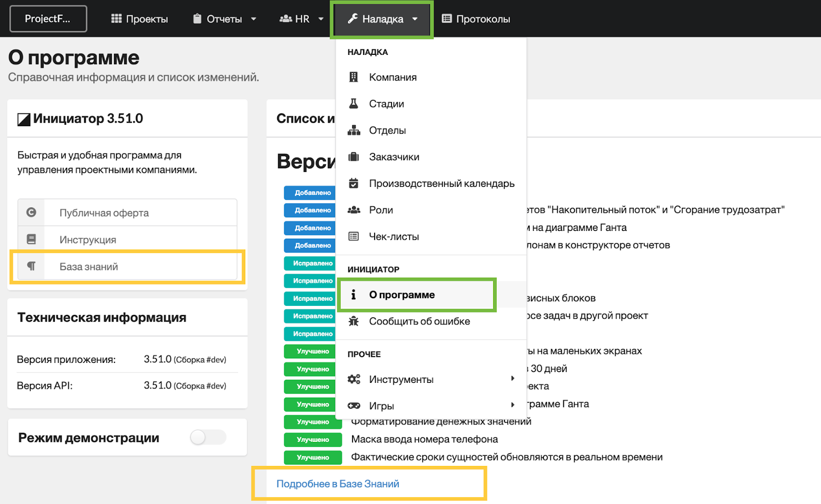Choose Сообщить об ошибке menu item
821x504 pixels.
(x=431, y=321)
